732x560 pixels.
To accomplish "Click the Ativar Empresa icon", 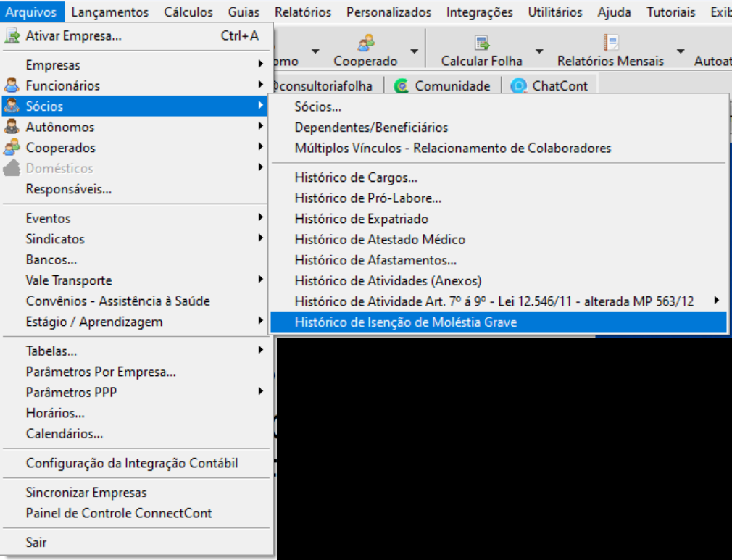I will [x=12, y=36].
